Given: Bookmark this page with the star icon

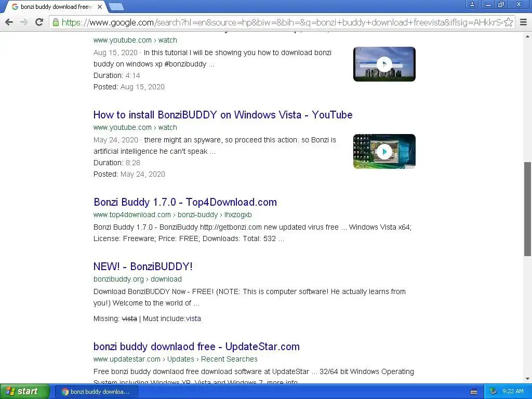Looking at the screenshot, I should (x=508, y=22).
